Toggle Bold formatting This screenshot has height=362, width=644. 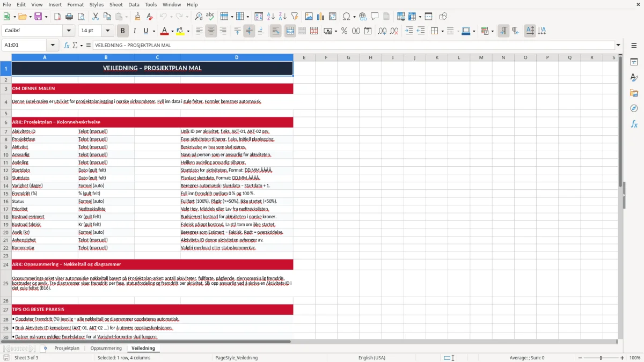point(123,31)
